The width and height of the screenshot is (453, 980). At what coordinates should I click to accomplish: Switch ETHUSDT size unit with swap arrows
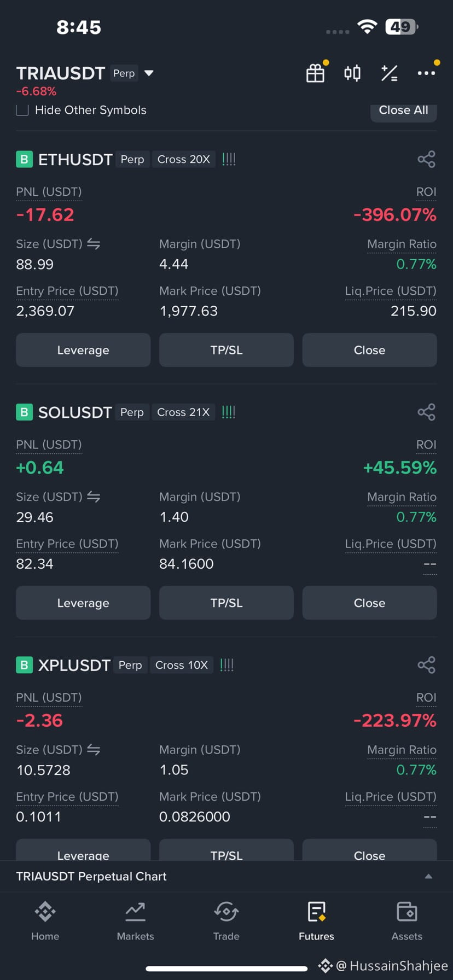pyautogui.click(x=94, y=244)
